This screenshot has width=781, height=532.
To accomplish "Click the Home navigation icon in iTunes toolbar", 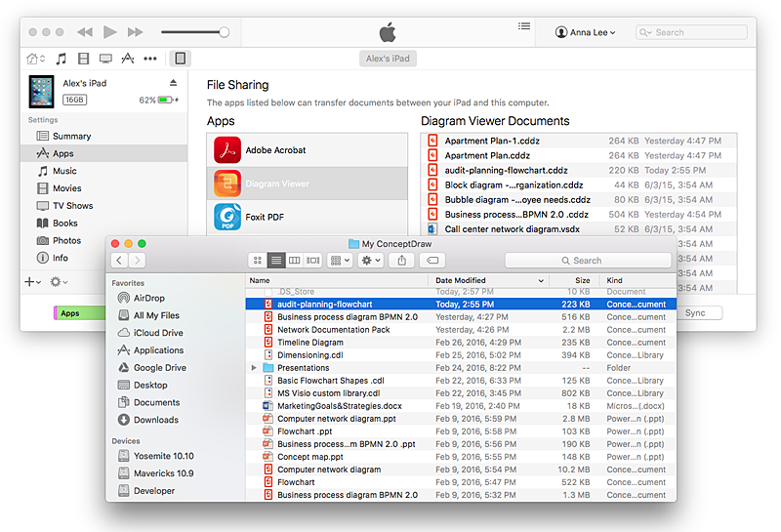I will 35,59.
